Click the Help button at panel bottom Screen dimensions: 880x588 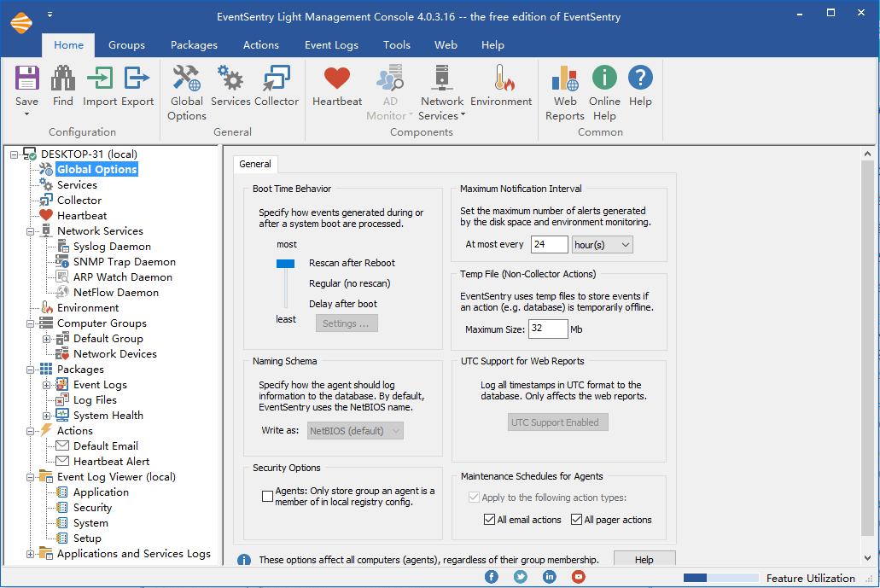coord(644,559)
